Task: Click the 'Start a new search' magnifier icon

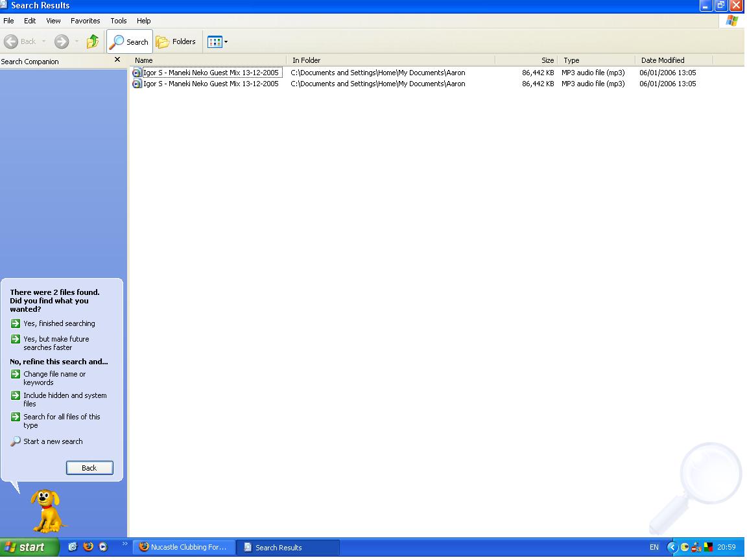Action: point(16,441)
